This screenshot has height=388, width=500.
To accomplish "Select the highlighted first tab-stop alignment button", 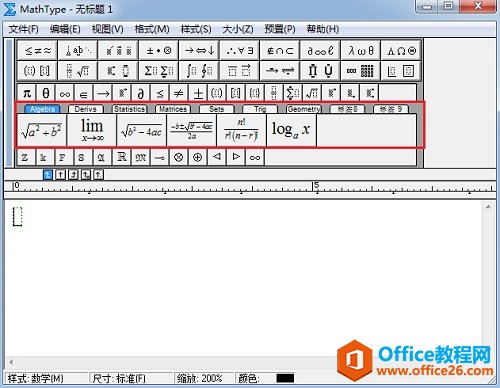I will [x=48, y=174].
